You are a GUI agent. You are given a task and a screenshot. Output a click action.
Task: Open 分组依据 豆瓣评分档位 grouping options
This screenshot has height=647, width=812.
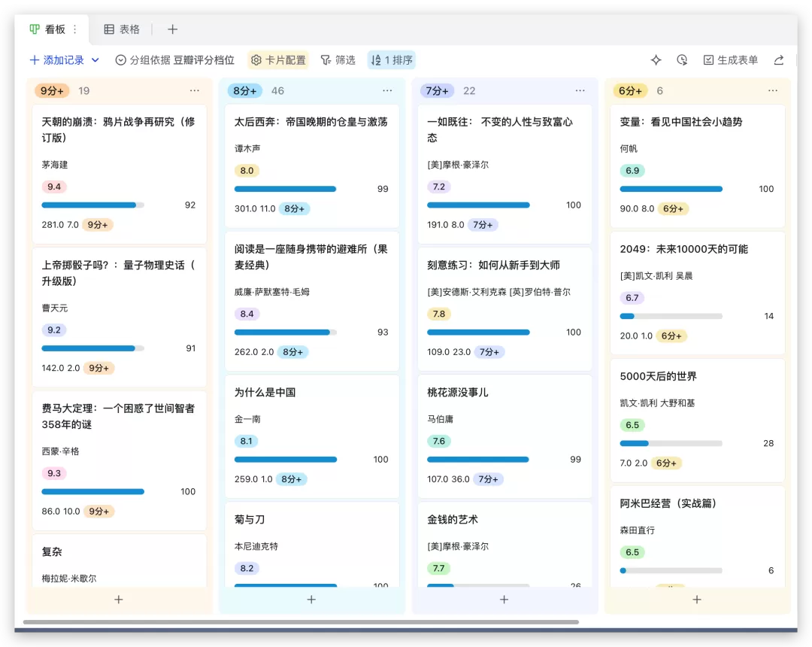pos(174,60)
